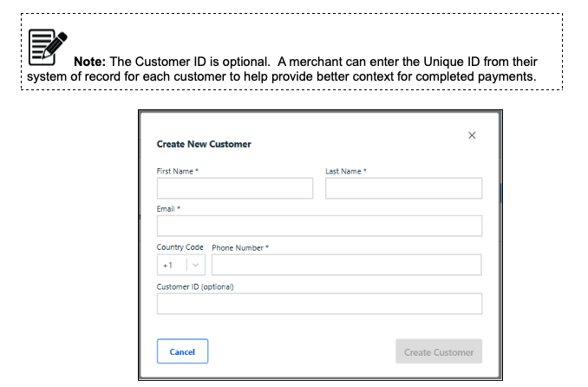Click the Phone Number label
This screenshot has height=387, width=588.
[x=240, y=247]
